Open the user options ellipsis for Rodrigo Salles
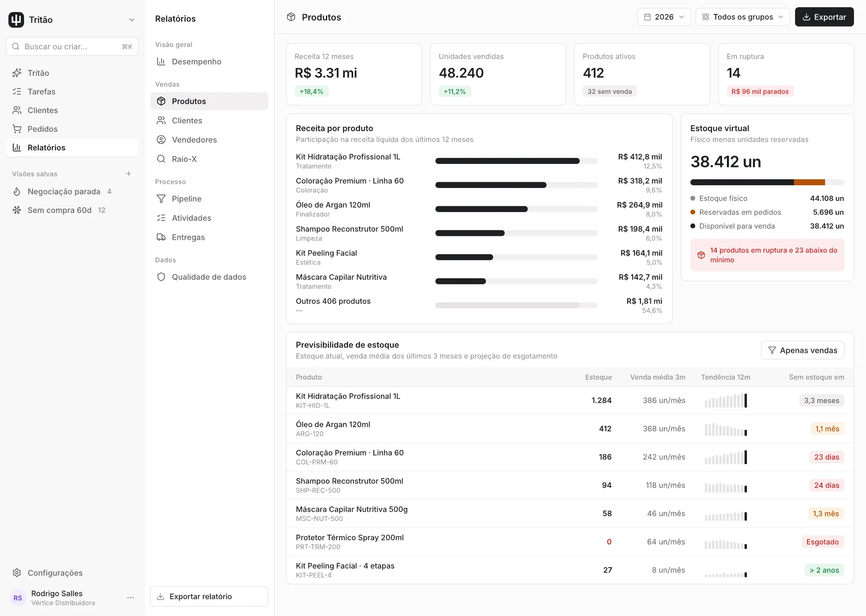Screen dimensions: 866x616 pyautogui.click(x=130, y=598)
